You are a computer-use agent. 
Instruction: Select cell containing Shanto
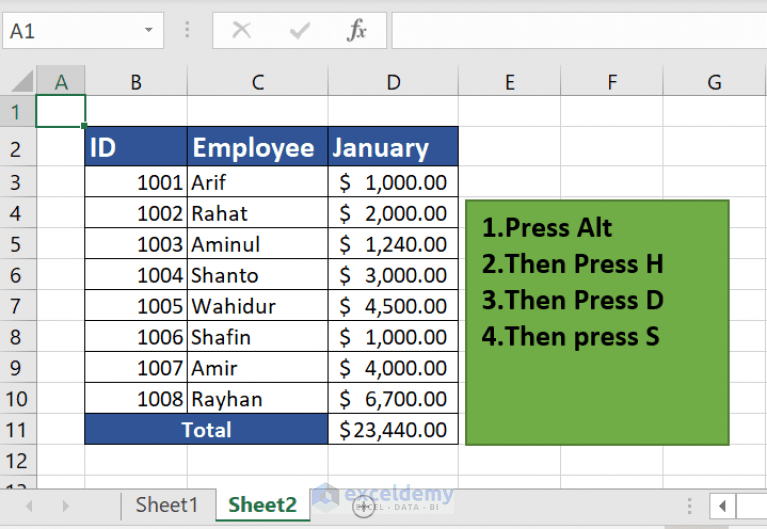[x=258, y=275]
